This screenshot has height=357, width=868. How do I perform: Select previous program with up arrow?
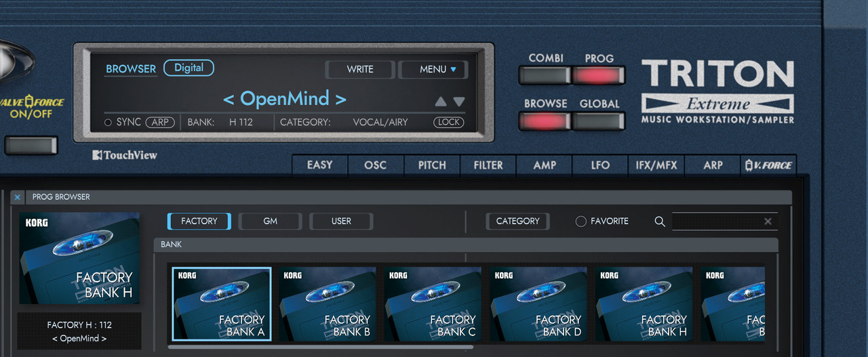(441, 102)
